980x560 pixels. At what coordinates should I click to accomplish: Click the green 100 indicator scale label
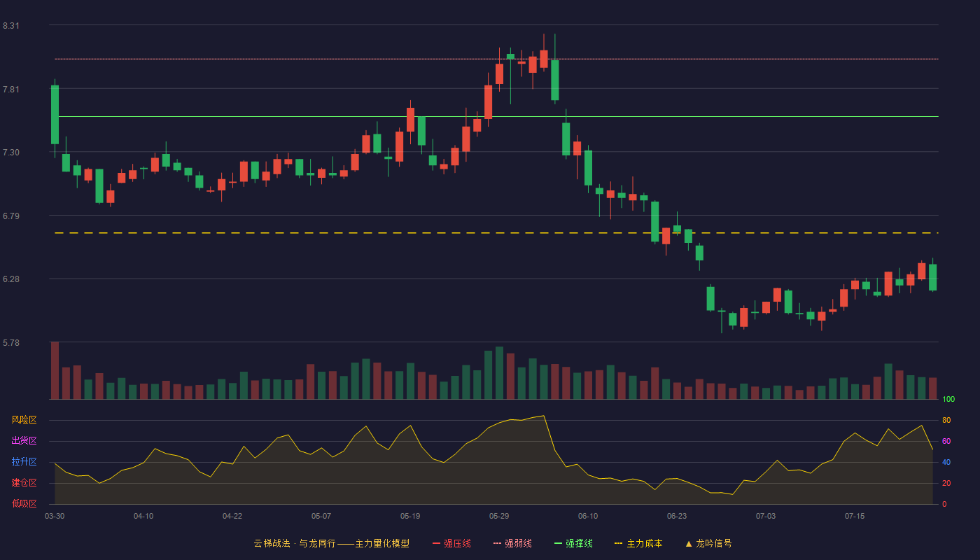948,400
